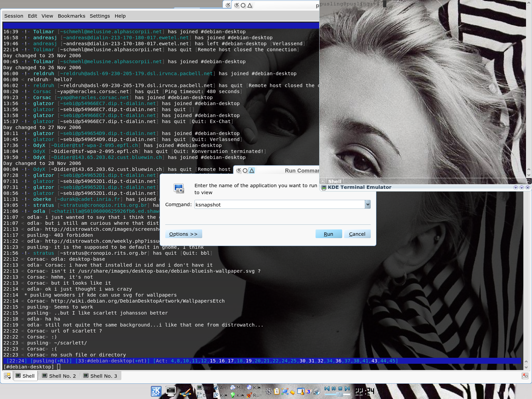Open the Klipper clipboard tray icon
The image size is (532, 399).
point(277,391)
